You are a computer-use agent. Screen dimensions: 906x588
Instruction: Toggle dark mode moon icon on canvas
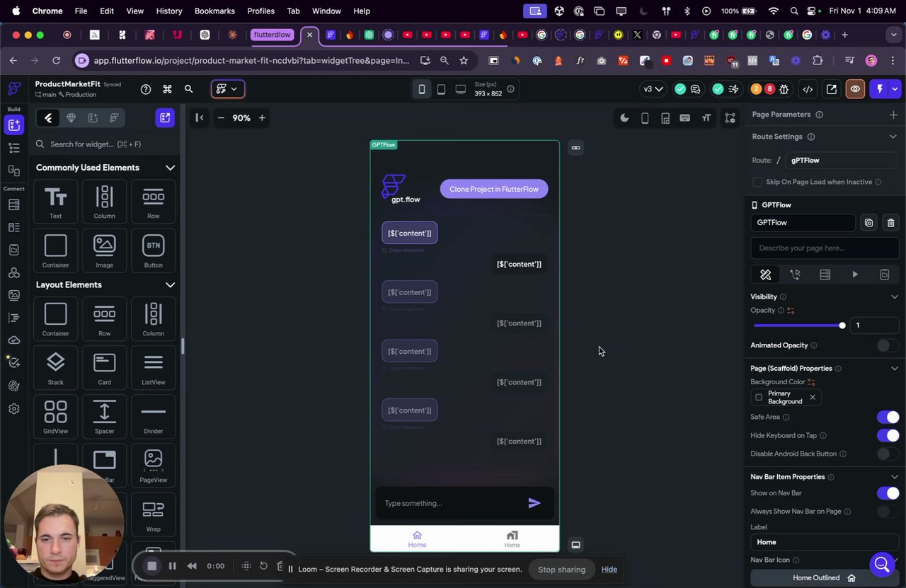[624, 118]
